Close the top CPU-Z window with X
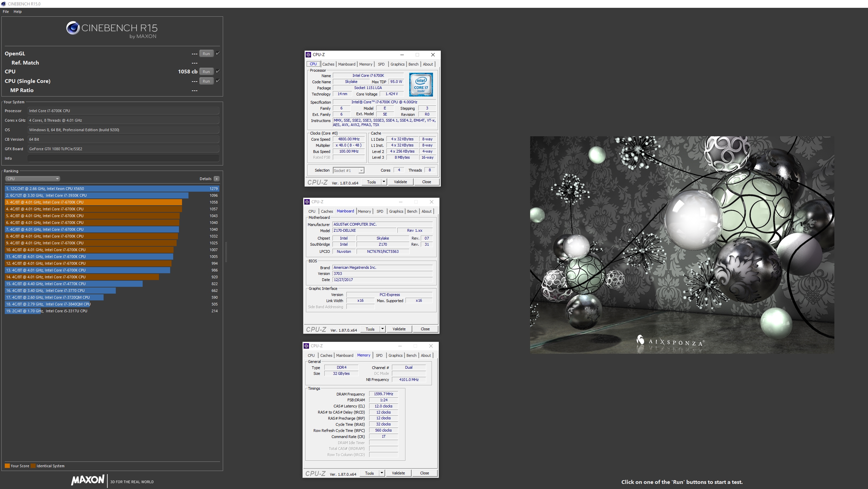 (x=433, y=55)
